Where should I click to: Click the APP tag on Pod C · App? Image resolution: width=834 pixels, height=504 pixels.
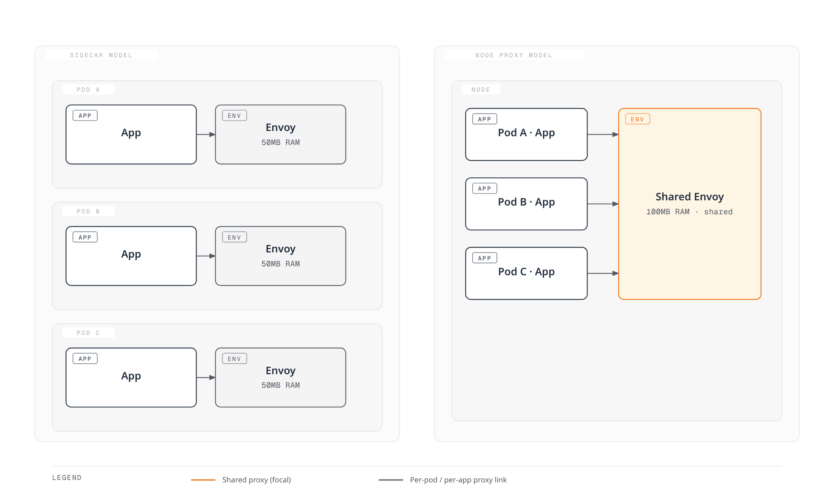click(x=485, y=258)
